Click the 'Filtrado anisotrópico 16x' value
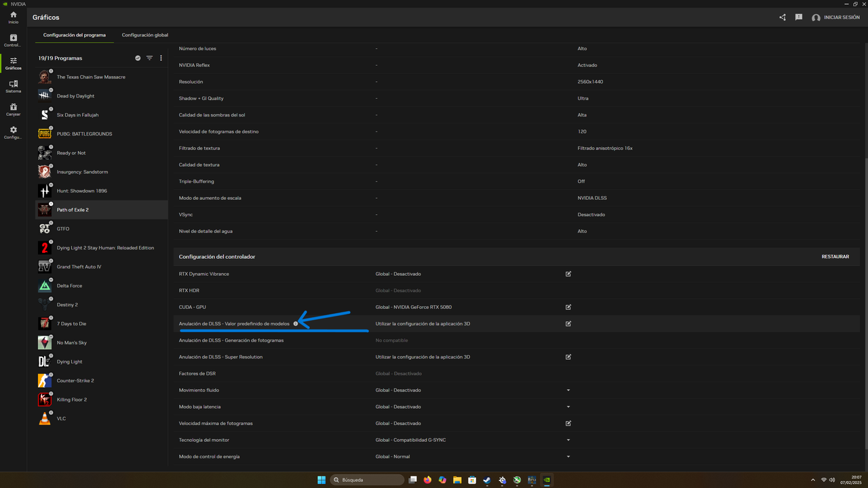868x488 pixels. (x=605, y=148)
